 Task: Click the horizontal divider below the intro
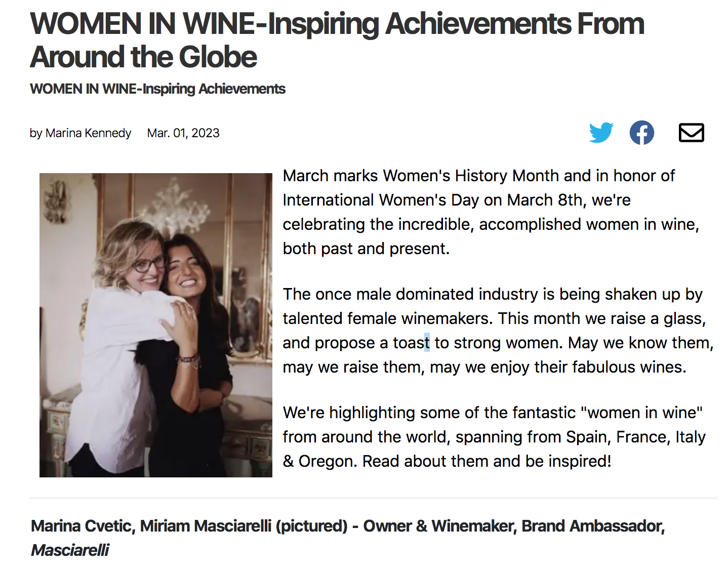373,498
